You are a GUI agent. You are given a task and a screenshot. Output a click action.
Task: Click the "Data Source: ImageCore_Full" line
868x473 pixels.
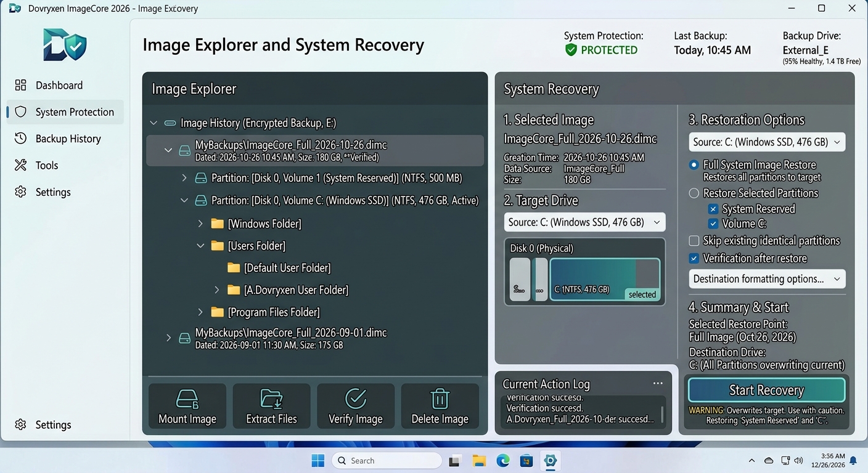tap(564, 169)
